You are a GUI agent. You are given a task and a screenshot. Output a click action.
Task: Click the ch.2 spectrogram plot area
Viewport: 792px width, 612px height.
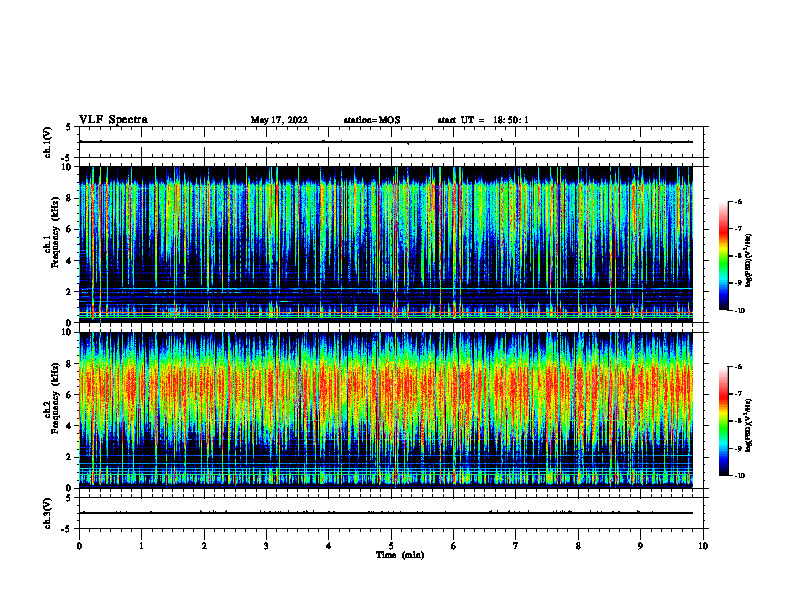click(x=386, y=410)
